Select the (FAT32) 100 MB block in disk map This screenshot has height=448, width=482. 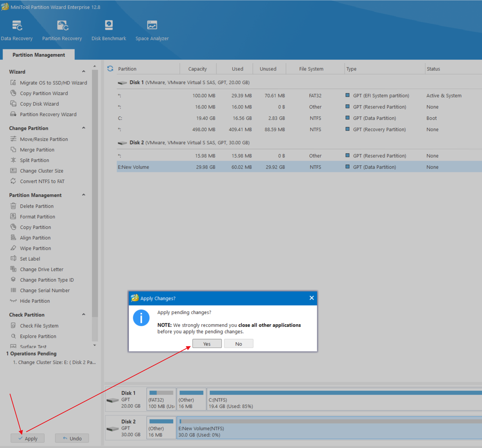161,399
